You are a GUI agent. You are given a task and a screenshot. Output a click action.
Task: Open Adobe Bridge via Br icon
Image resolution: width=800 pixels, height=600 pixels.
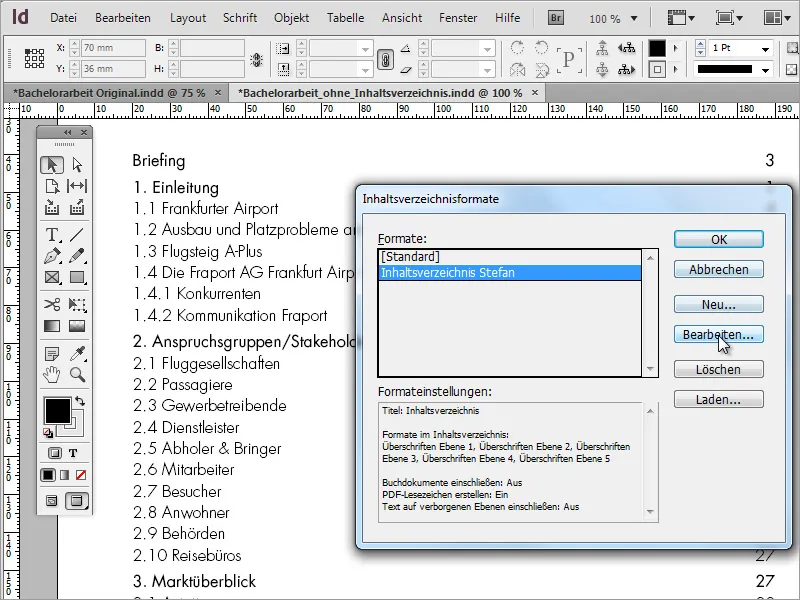click(x=556, y=18)
